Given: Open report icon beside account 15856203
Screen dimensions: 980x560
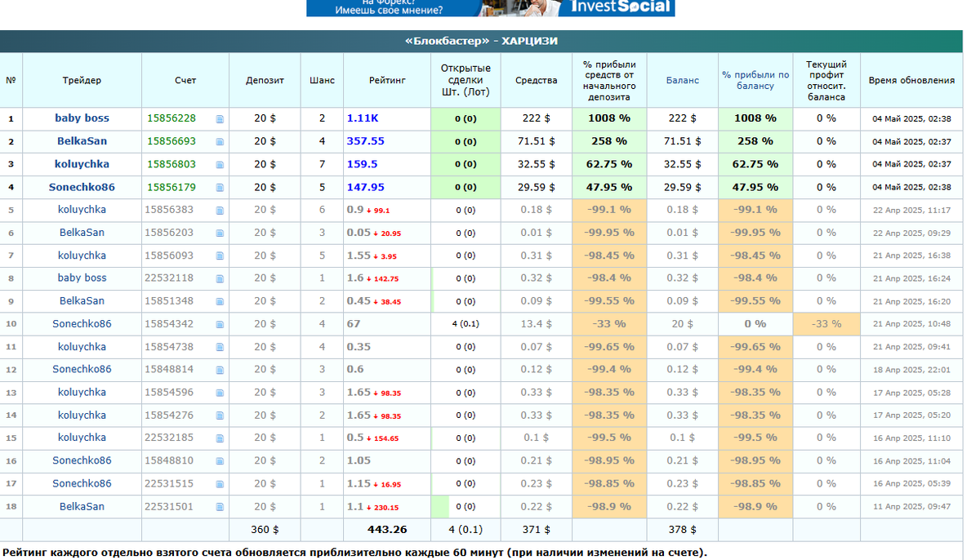Looking at the screenshot, I should [220, 233].
